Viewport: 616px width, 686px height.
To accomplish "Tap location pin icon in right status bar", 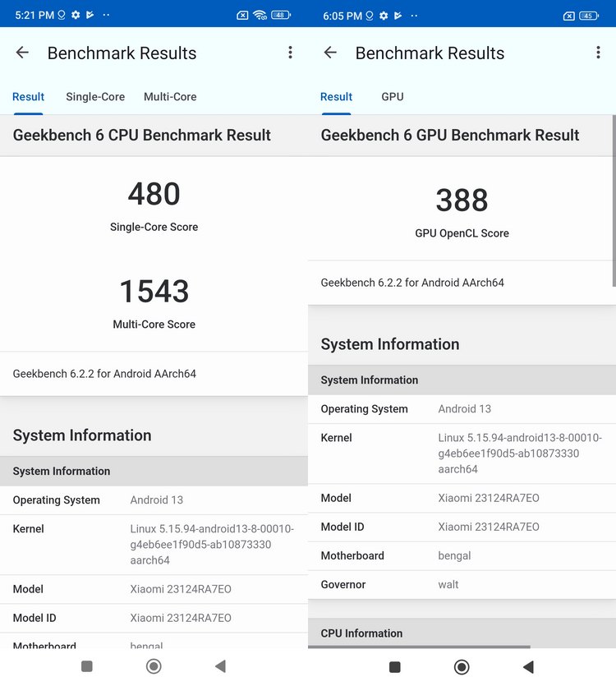I will coord(370,16).
